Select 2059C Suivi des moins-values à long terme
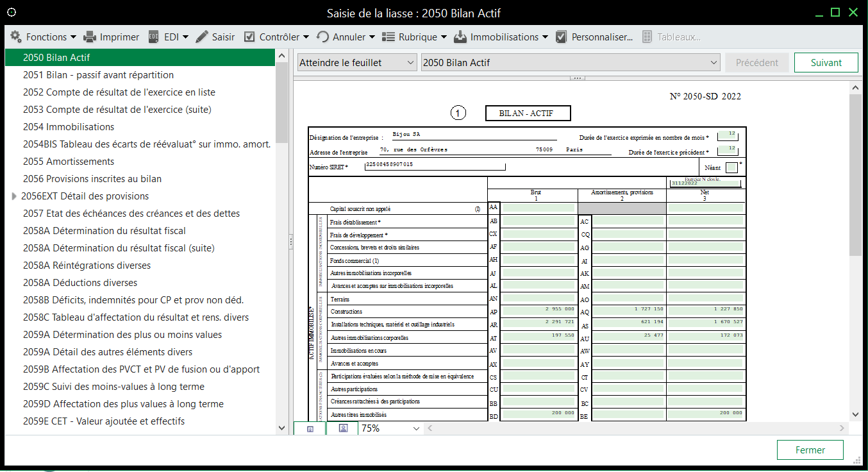 click(x=140, y=387)
